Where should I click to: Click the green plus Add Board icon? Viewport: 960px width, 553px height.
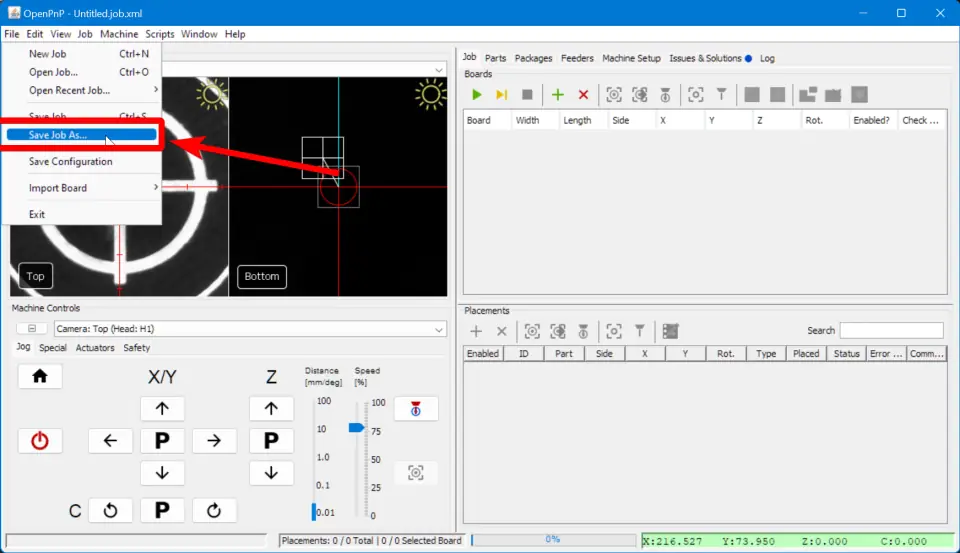coord(558,95)
